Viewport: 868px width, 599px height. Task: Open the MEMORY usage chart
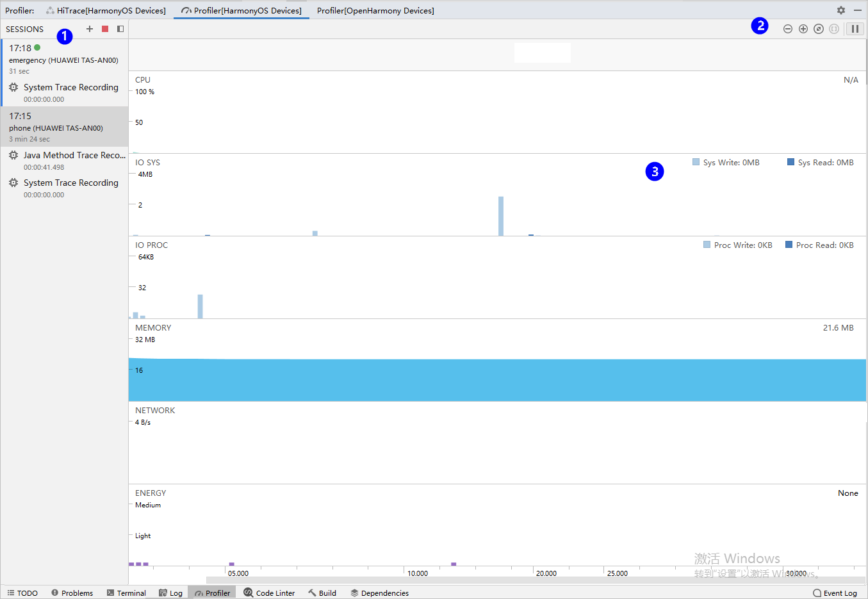(497, 360)
